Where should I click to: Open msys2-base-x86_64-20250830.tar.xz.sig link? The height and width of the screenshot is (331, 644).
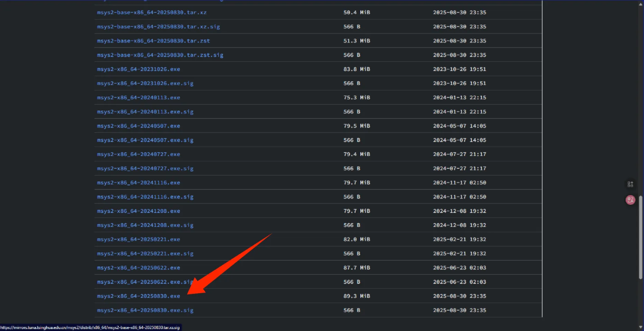point(158,27)
